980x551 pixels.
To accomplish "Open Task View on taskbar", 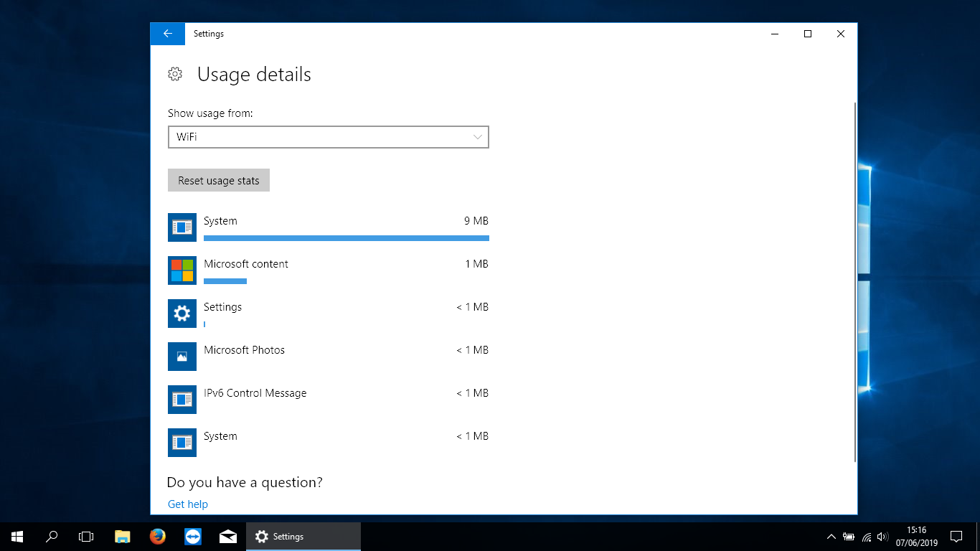I will pos(86,537).
